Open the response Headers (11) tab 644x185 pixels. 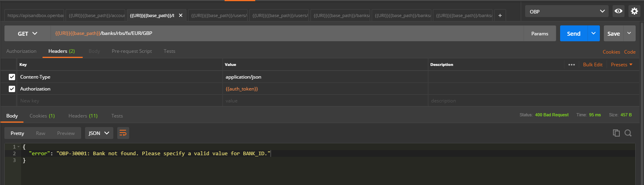click(x=83, y=116)
